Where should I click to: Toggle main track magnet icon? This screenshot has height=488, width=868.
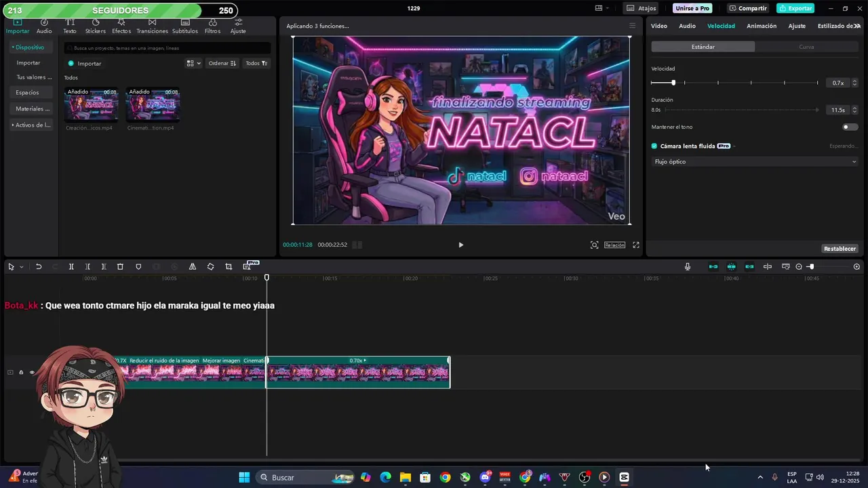pyautogui.click(x=713, y=267)
